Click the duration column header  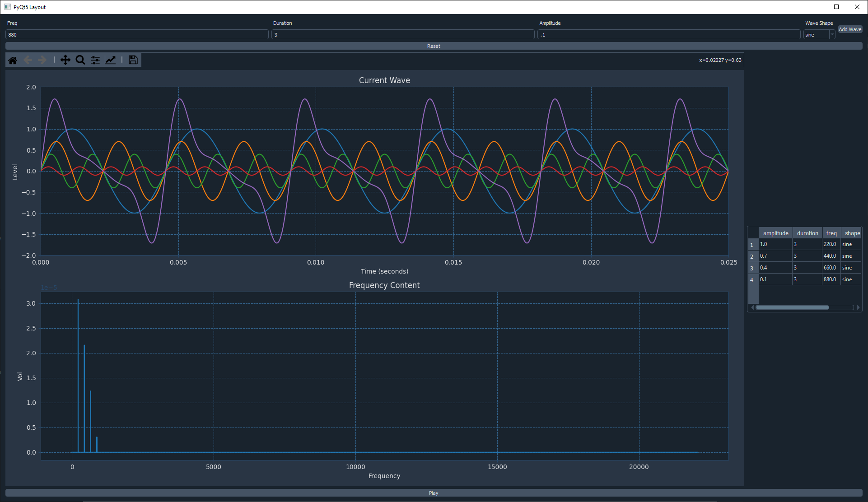coord(807,233)
